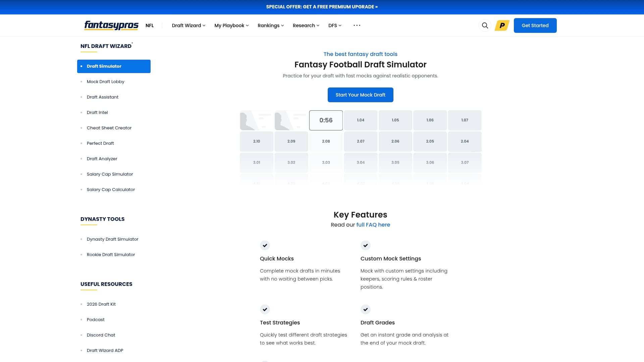Click draft board pick 3.03
This screenshot has height=362, width=644.
point(326,163)
